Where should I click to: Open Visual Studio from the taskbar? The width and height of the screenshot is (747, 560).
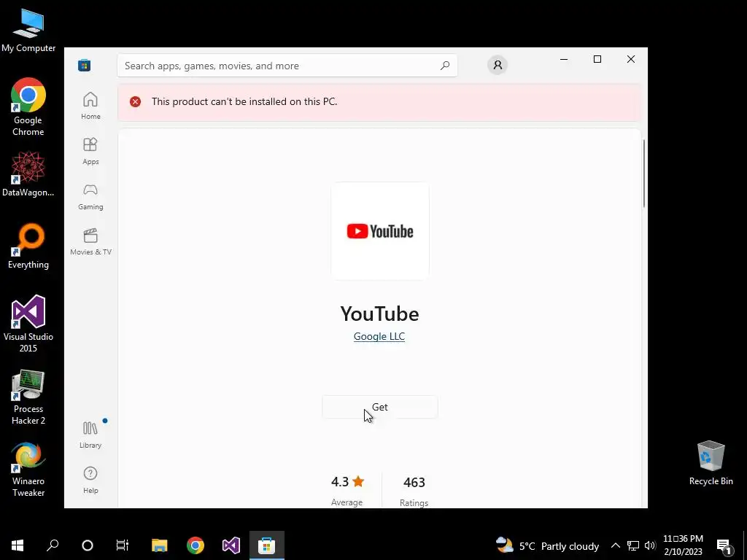(x=231, y=545)
